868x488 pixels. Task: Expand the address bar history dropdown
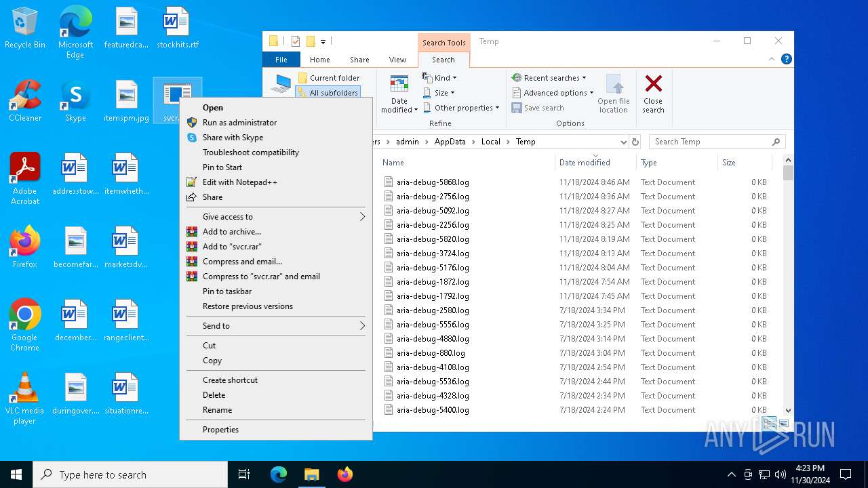point(623,142)
